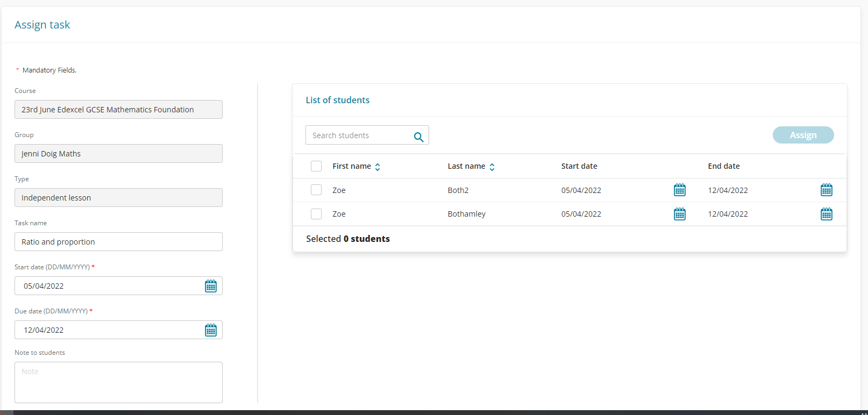This screenshot has width=868, height=415.
Task: Click the Due date text field
Action: pyautogui.click(x=108, y=330)
